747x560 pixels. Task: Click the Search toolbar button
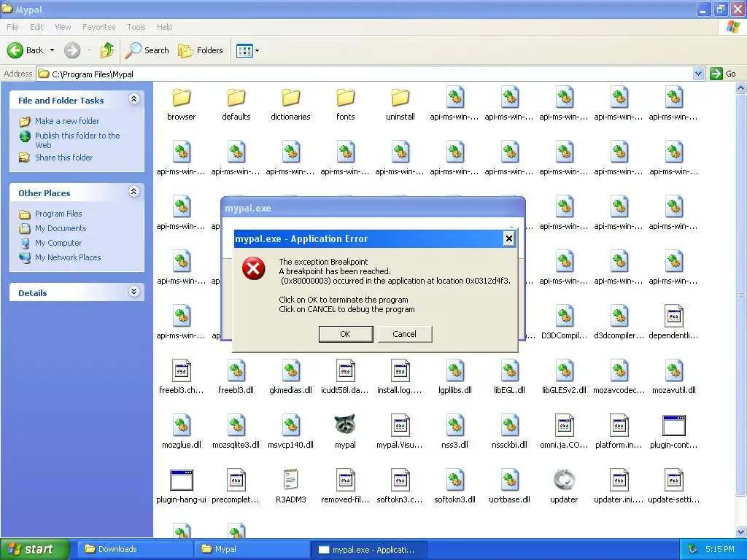coord(147,50)
